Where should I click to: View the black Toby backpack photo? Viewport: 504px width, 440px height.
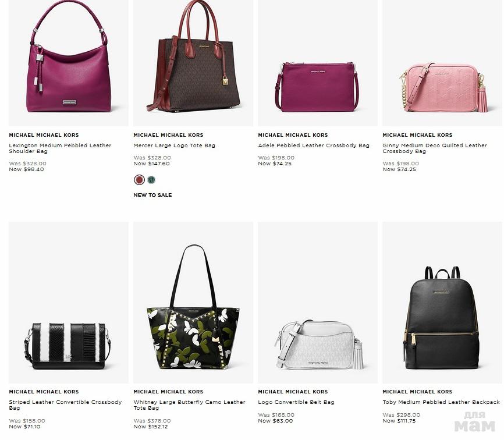[x=442, y=302]
